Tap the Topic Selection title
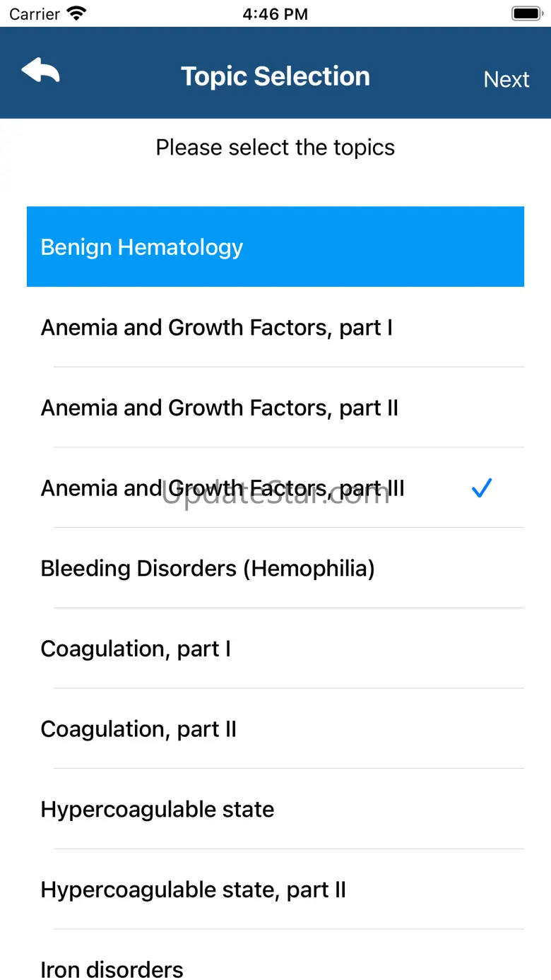This screenshot has height=980, width=551. point(275,76)
